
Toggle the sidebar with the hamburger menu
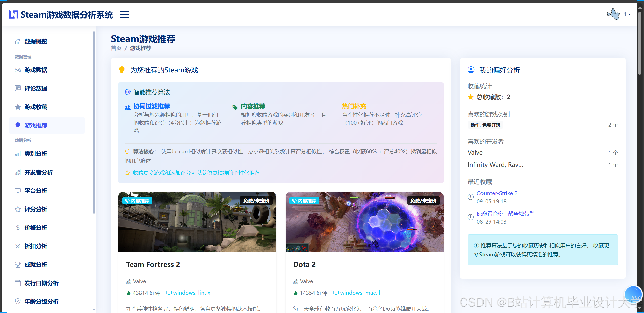124,15
